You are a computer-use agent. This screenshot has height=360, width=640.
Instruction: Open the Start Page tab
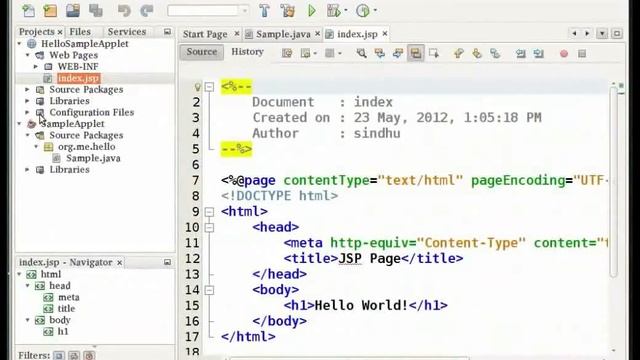click(205, 34)
